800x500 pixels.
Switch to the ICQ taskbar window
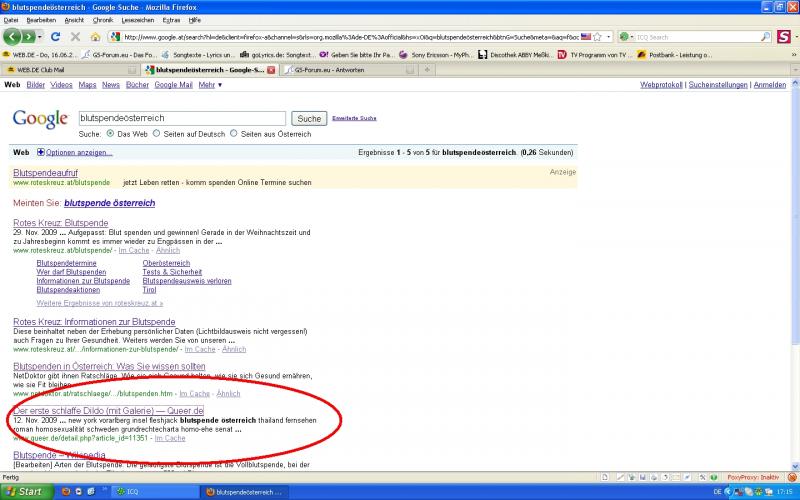click(x=155, y=492)
